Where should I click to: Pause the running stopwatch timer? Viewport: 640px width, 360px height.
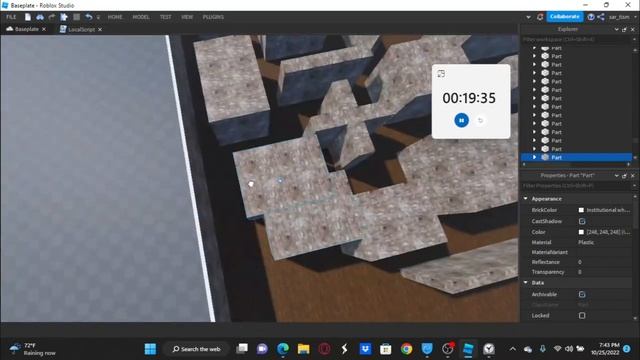[461, 120]
